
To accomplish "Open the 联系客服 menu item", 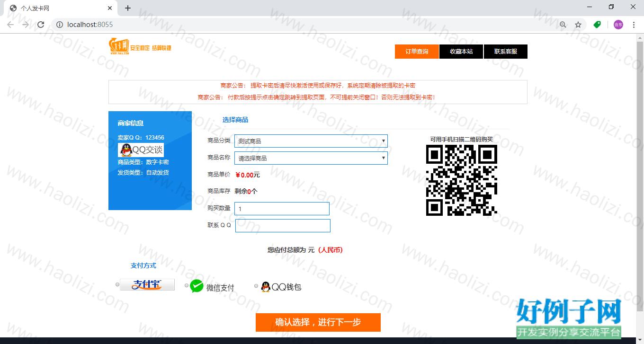I will [506, 52].
